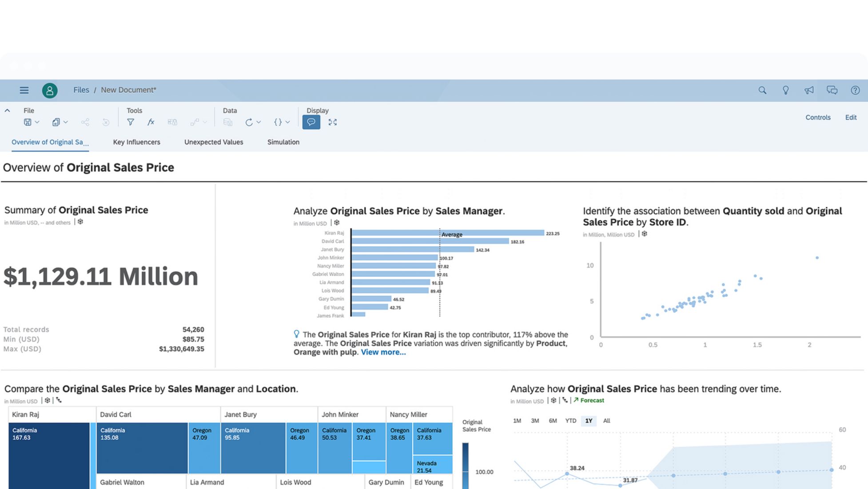This screenshot has height=489, width=868.
Task: Expand the save dropdown arrow
Action: coord(37,122)
